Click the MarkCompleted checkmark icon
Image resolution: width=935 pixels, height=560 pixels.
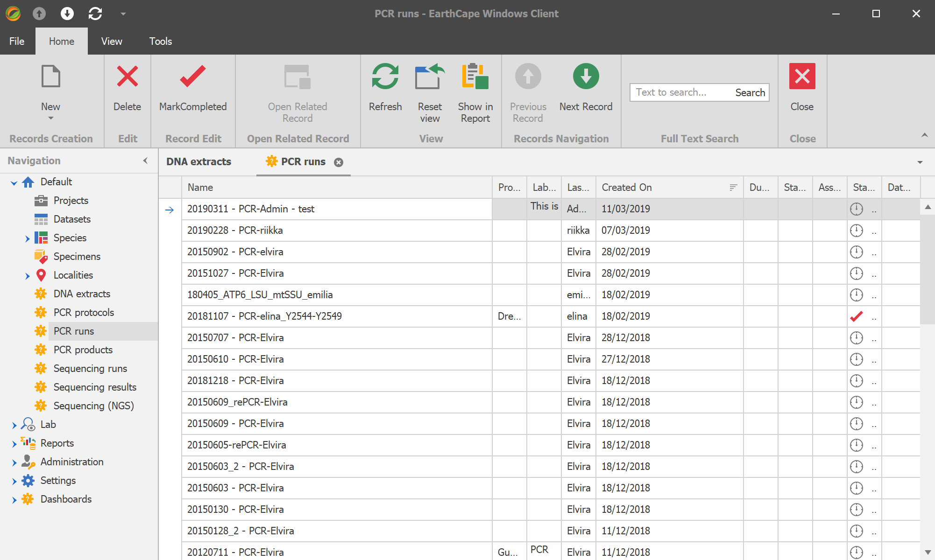192,76
